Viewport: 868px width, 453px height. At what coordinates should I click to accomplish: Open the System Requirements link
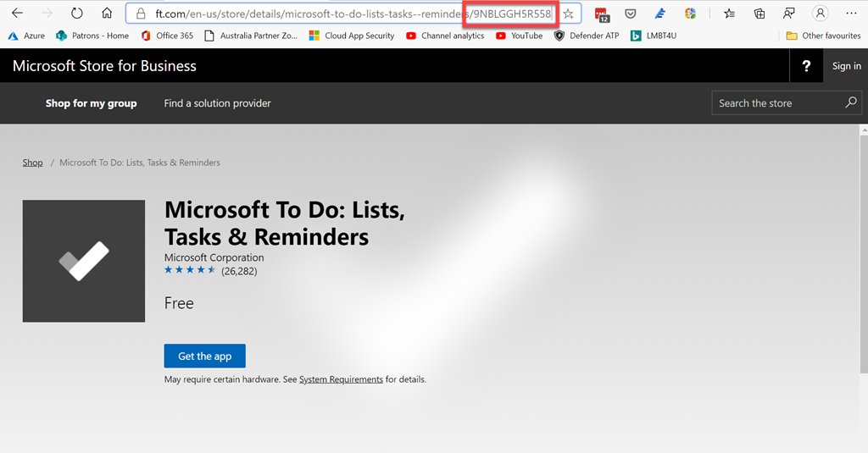pos(341,379)
